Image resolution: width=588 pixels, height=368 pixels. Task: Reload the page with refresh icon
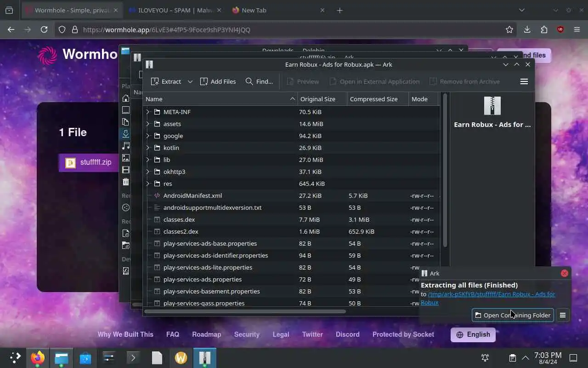(x=44, y=29)
